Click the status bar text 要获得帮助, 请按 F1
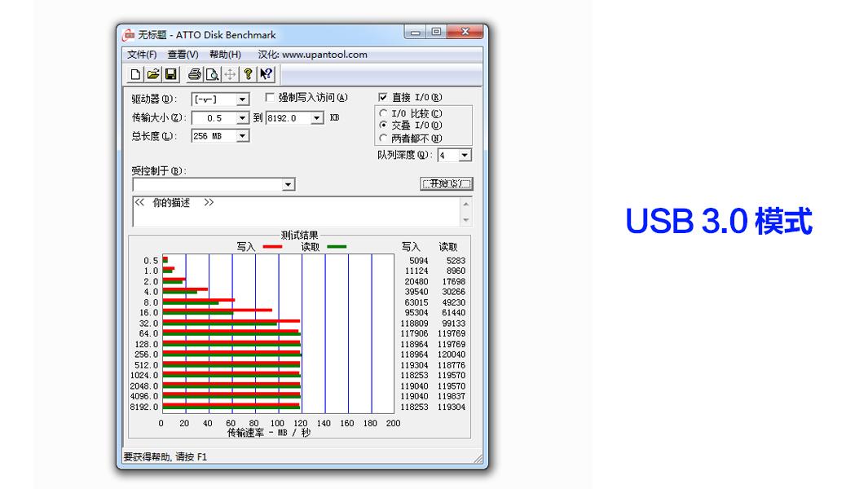This screenshot has height=489, width=868. [x=165, y=457]
